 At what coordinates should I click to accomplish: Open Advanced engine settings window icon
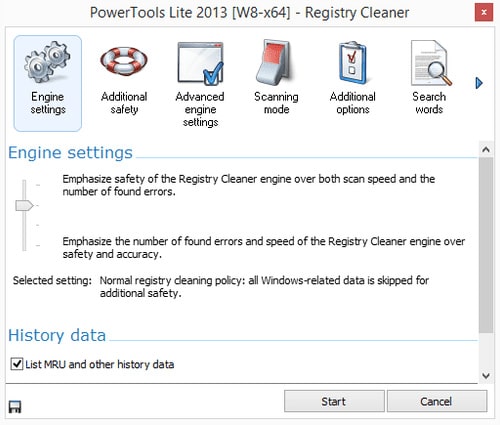click(200, 63)
